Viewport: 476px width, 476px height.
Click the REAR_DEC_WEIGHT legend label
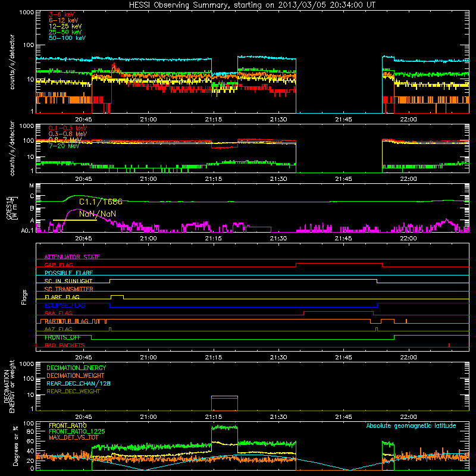[73, 392]
